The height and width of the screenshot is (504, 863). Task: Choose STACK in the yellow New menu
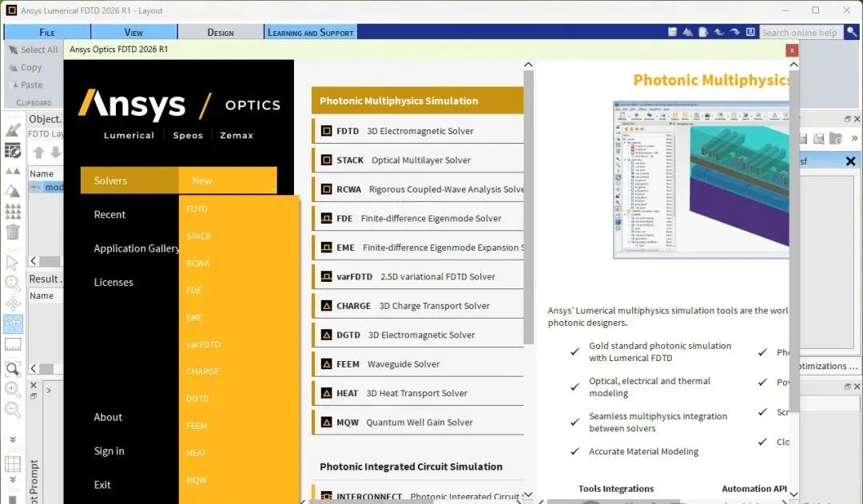(x=199, y=236)
